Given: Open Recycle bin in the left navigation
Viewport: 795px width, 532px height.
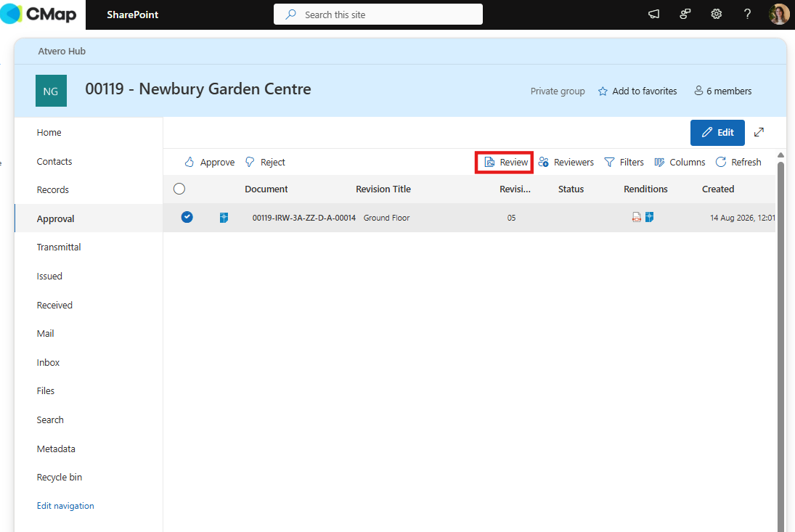Looking at the screenshot, I should tap(60, 478).
